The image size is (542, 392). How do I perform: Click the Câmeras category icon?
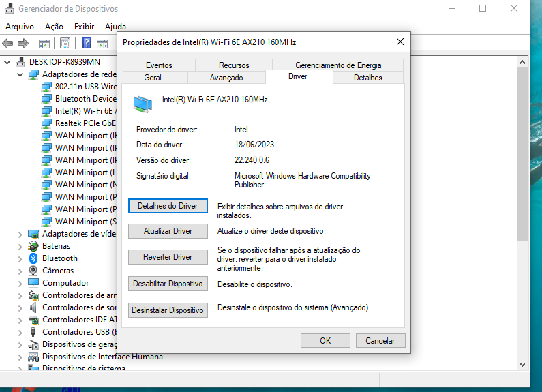[33, 271]
